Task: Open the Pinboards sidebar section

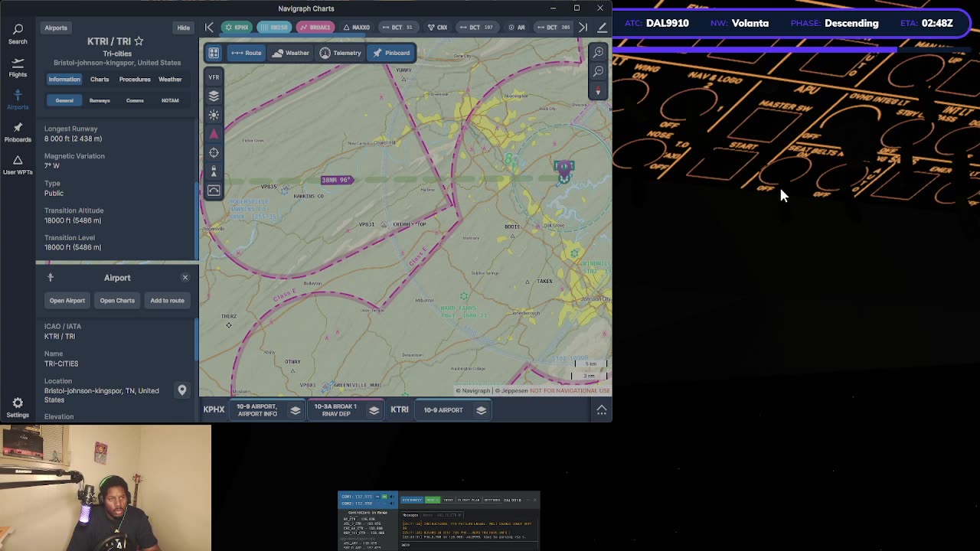Action: pyautogui.click(x=18, y=132)
